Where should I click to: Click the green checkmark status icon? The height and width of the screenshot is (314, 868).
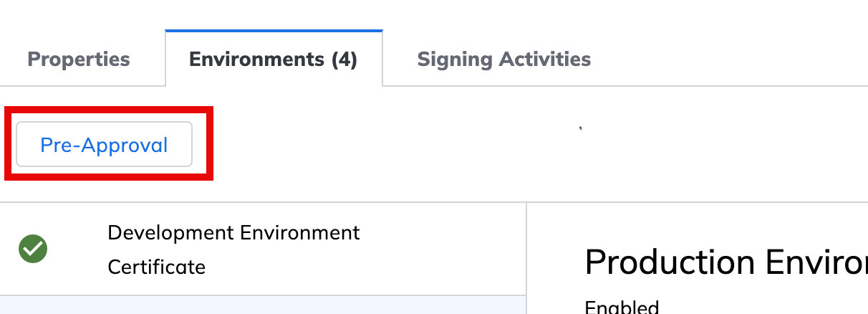click(x=33, y=249)
